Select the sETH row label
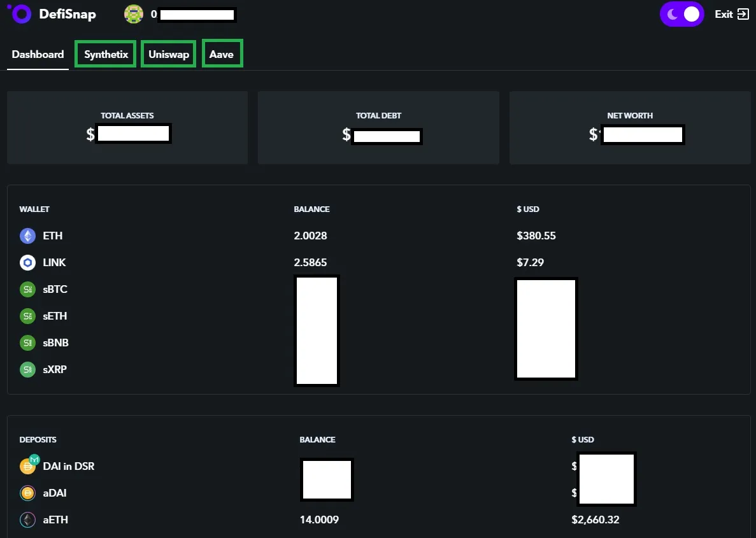Viewport: 756px width, 538px height. 55,316
